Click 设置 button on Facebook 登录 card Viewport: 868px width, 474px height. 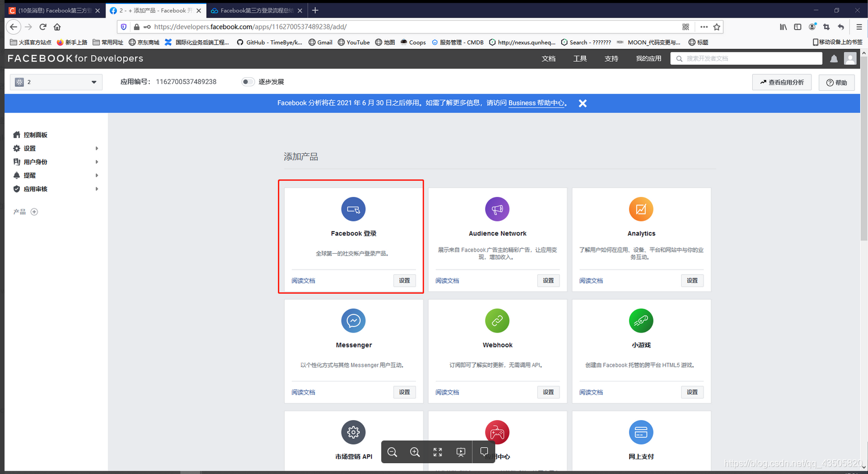404,280
